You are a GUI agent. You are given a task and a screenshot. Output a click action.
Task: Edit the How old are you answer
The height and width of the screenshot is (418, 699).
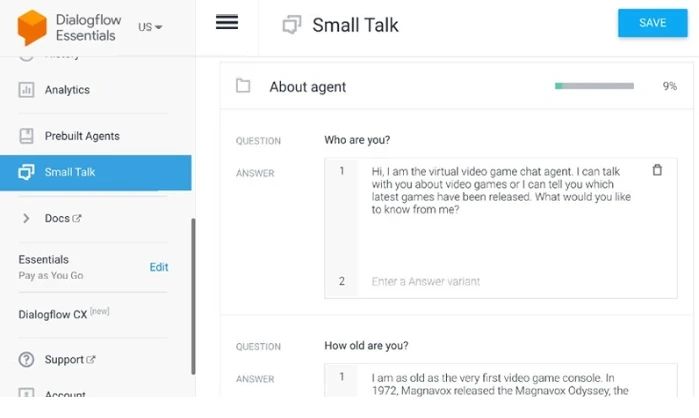[x=500, y=384]
